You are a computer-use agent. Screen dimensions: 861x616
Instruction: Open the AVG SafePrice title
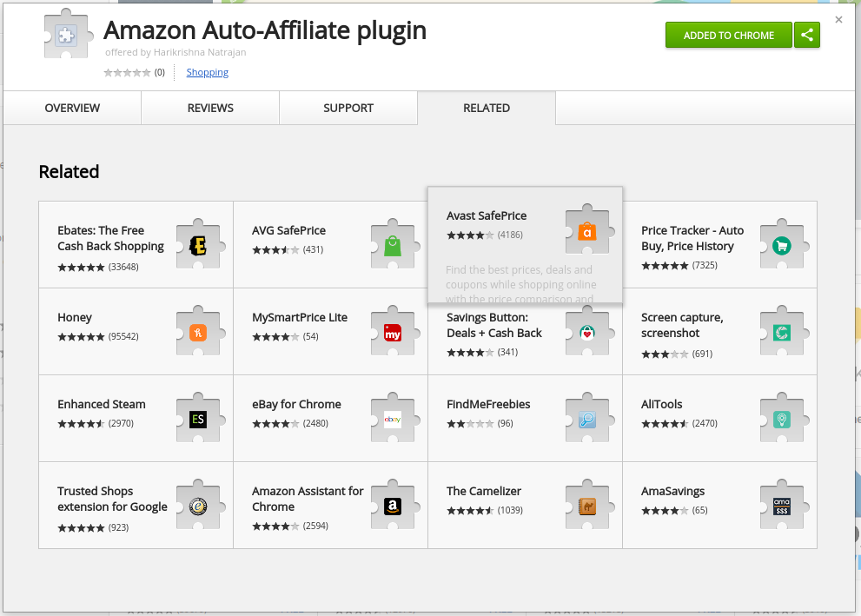click(x=288, y=230)
